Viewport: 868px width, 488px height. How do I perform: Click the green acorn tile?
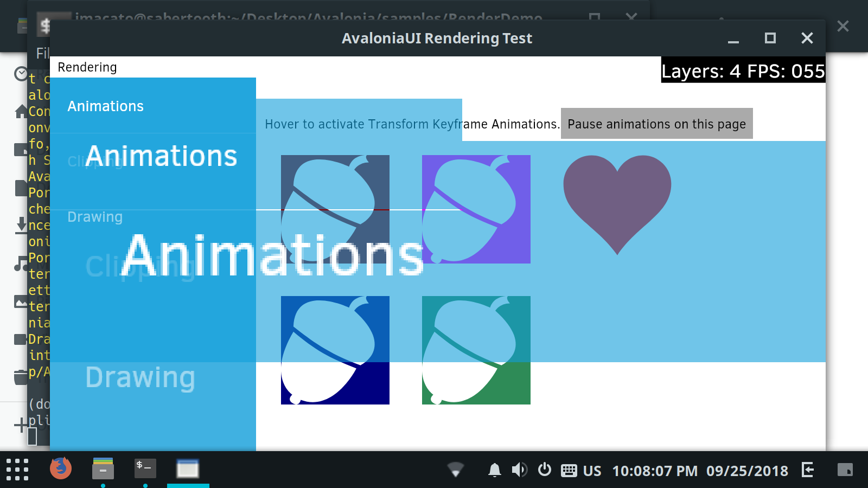point(476,350)
